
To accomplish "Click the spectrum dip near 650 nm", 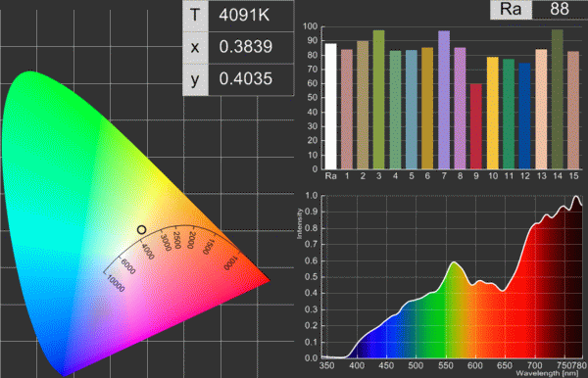I will tap(503, 290).
